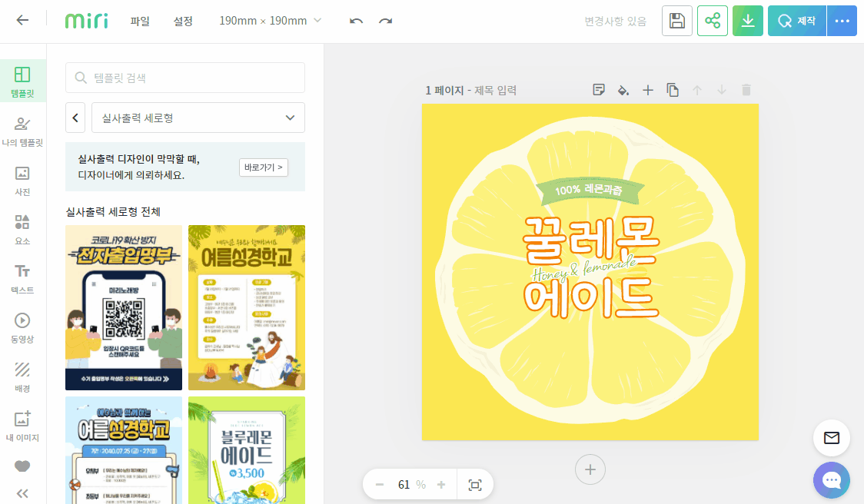Click the fit to screen icon
The image size is (864, 504).
475,485
